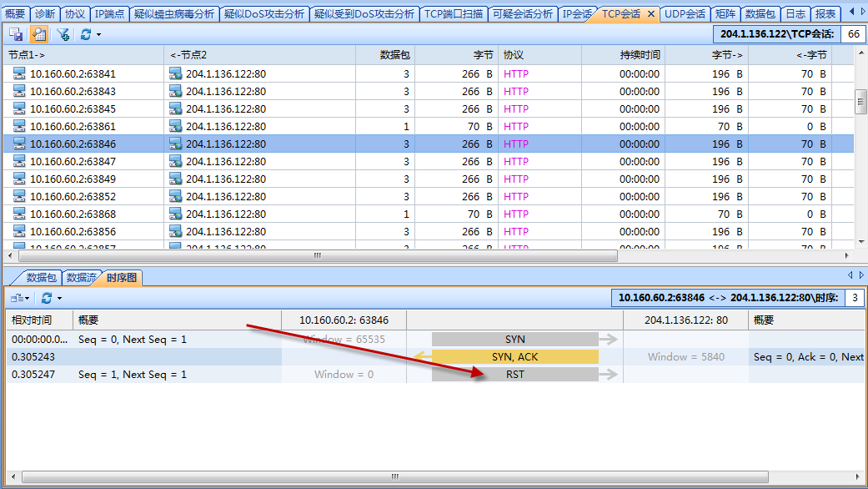Click the RST packet bar in sequence diagram
The width and height of the screenshot is (868, 489).
[515, 375]
